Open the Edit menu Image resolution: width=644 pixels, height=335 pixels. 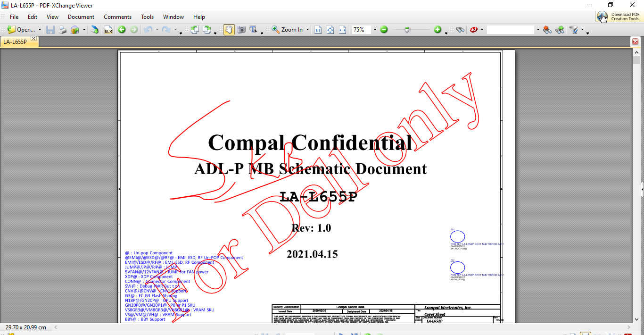pyautogui.click(x=33, y=17)
